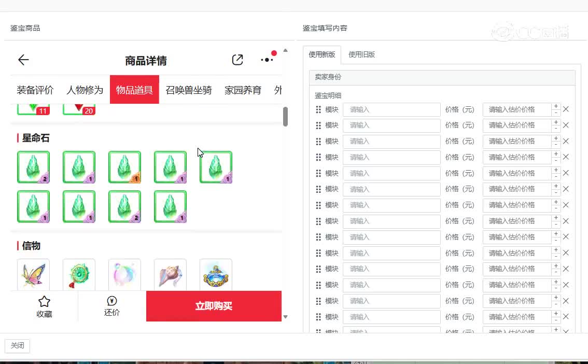Increase the price with the first row's plus
This screenshot has height=364, width=588.
point(556,106)
